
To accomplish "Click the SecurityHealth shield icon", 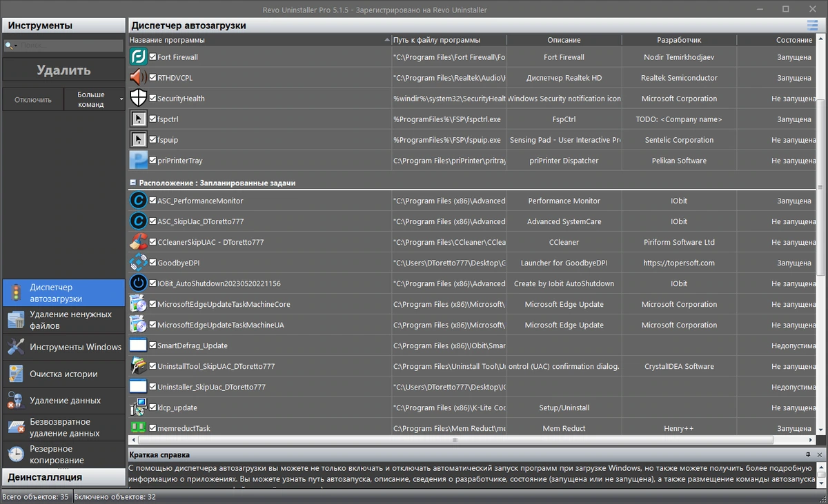I will pos(139,99).
